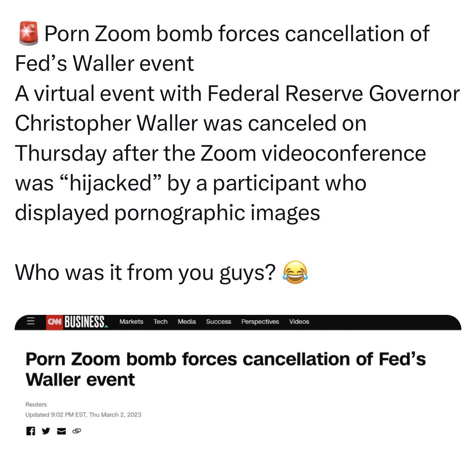Click the red siren emoji
Image resolution: width=476 pixels, height=465 pixels.
point(28,34)
